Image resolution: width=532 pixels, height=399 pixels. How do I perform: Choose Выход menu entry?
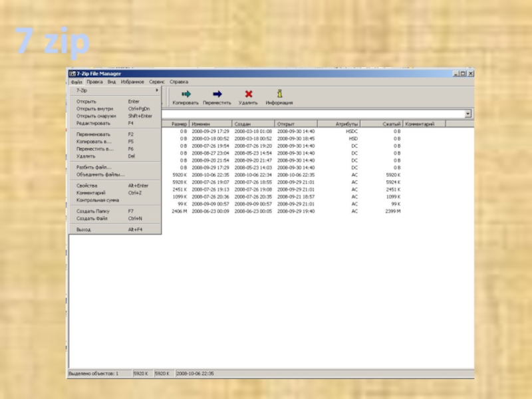[x=115, y=229]
